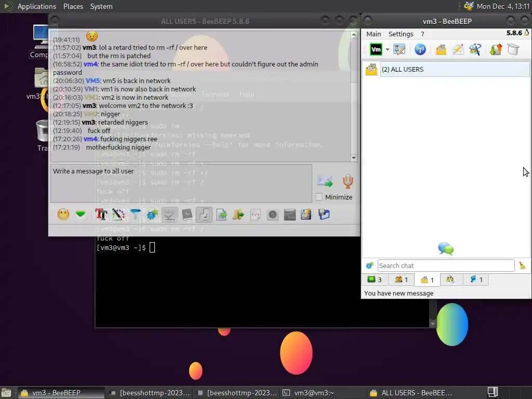
Task: Click the dark window icon in chat toolbar
Action: point(290,215)
